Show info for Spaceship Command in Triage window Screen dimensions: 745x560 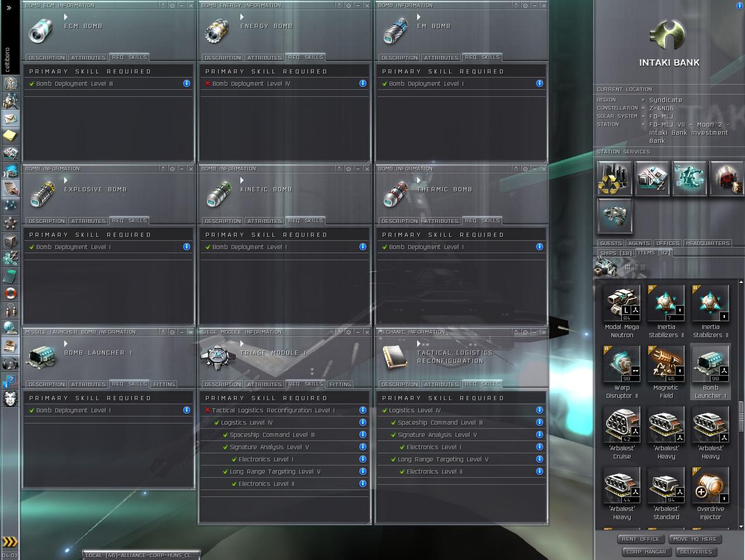point(363,435)
